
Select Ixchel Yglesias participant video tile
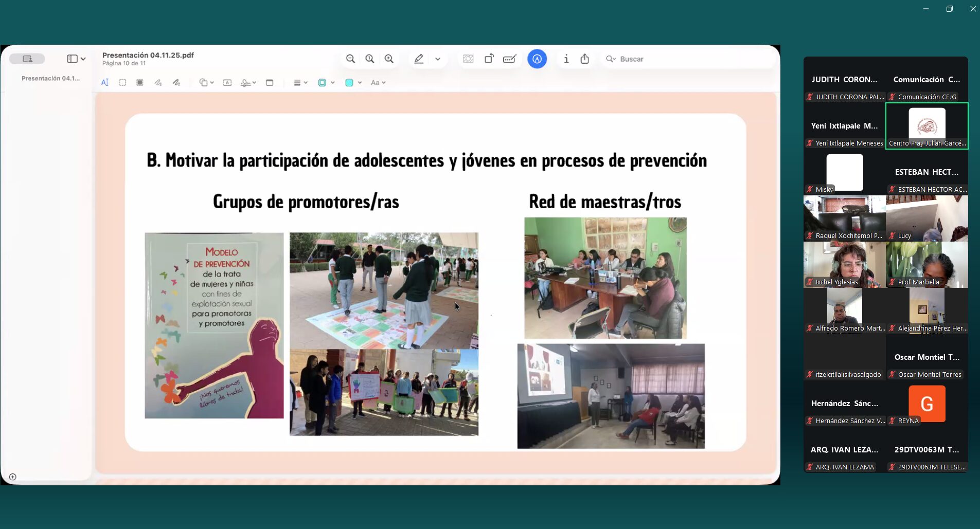click(844, 264)
